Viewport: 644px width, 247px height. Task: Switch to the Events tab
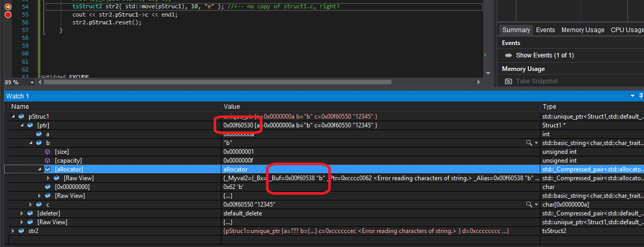[545, 30]
